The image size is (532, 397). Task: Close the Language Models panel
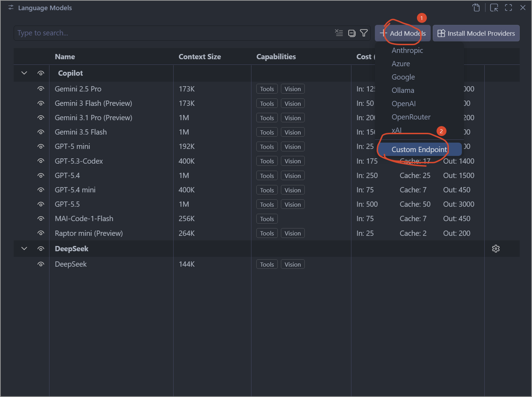(523, 8)
